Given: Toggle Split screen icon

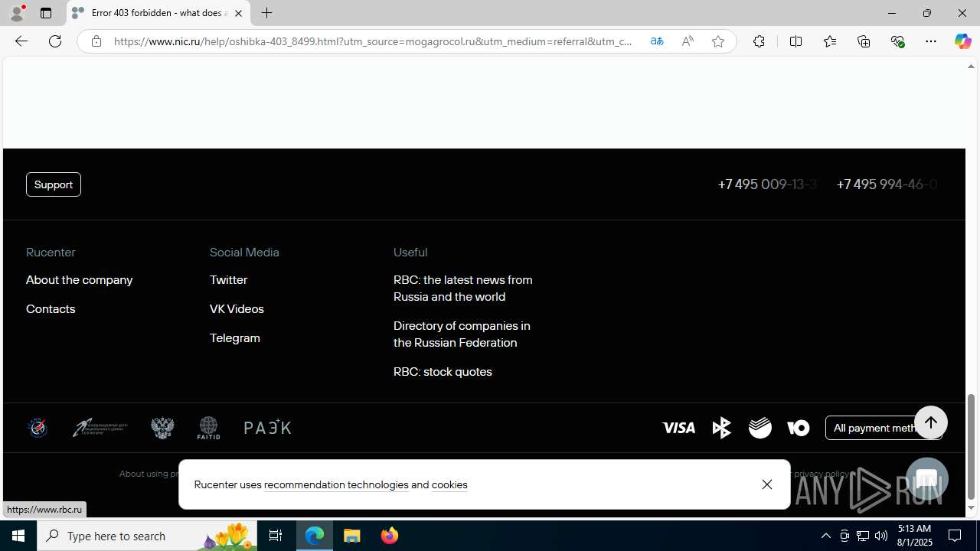Looking at the screenshot, I should [x=795, y=41].
